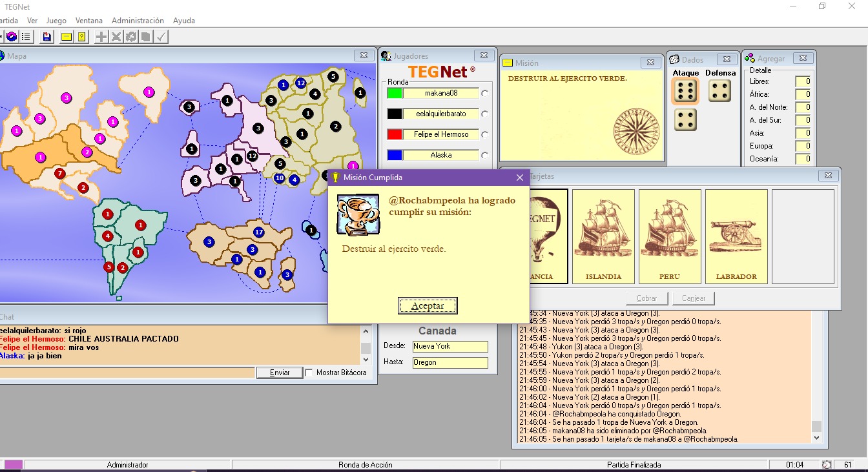Click Felipe el Hermoso's red color swatch
The height and width of the screenshot is (472, 868).
(x=395, y=134)
